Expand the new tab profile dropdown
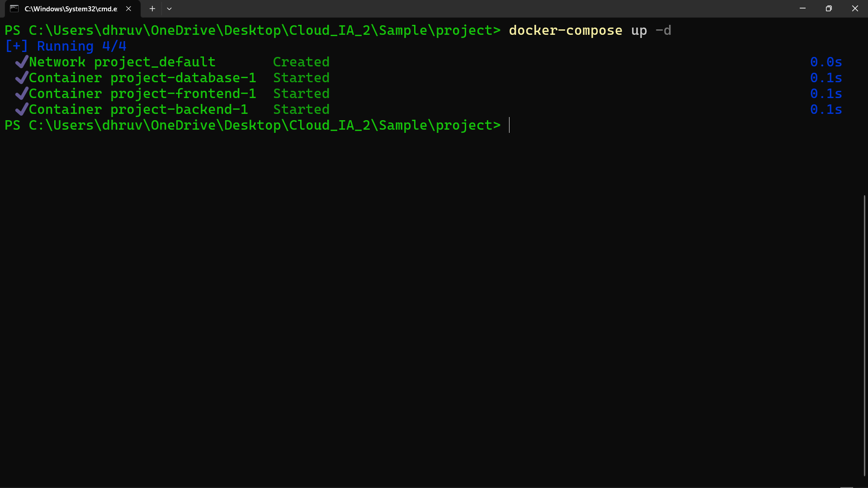This screenshot has width=868, height=488. tap(169, 9)
